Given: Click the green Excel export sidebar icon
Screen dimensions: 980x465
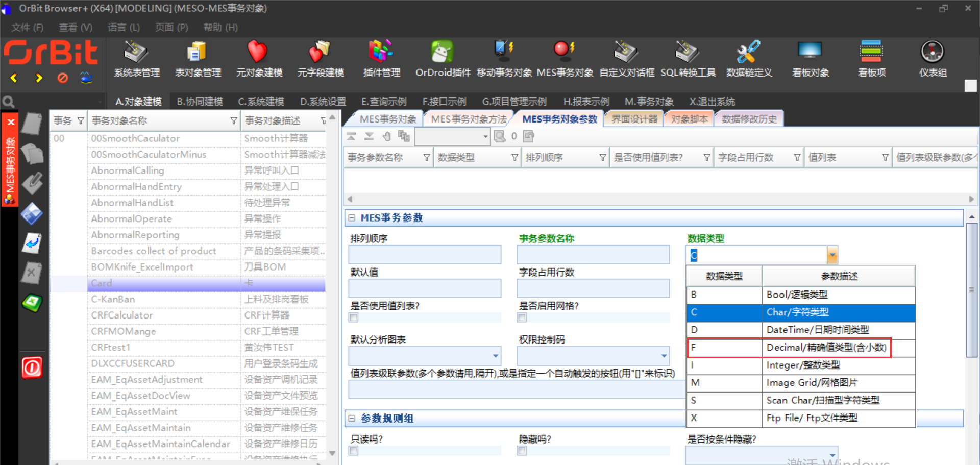Looking at the screenshot, I should pos(32,303).
